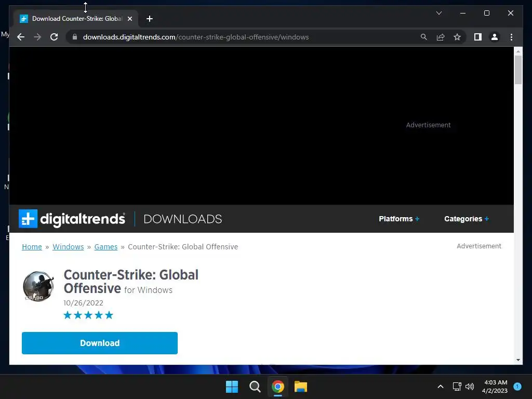Image resolution: width=532 pixels, height=399 pixels.
Task: Click the network tray icon
Action: click(457, 387)
